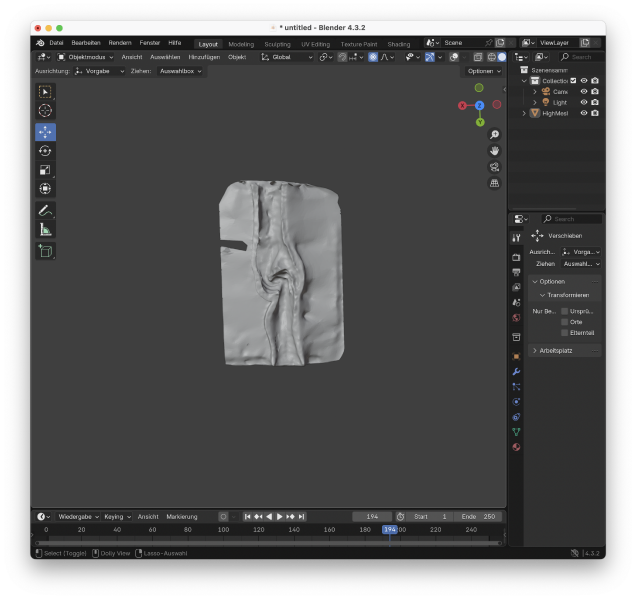Open the Physics properties tab

pyautogui.click(x=516, y=402)
